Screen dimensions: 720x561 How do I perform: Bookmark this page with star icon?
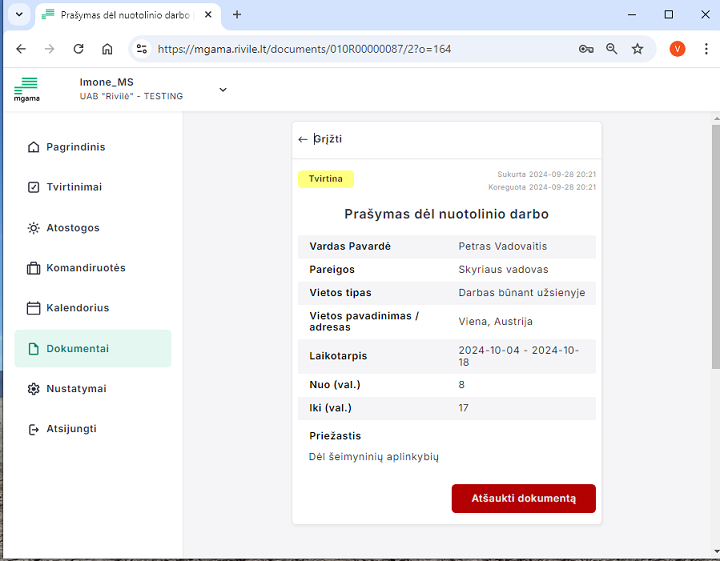point(637,49)
